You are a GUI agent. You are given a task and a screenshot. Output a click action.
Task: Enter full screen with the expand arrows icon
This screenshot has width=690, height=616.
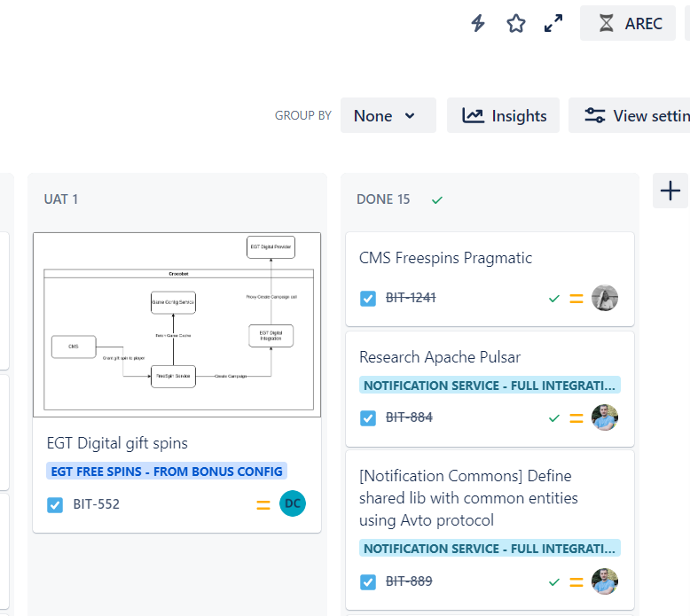coord(553,23)
